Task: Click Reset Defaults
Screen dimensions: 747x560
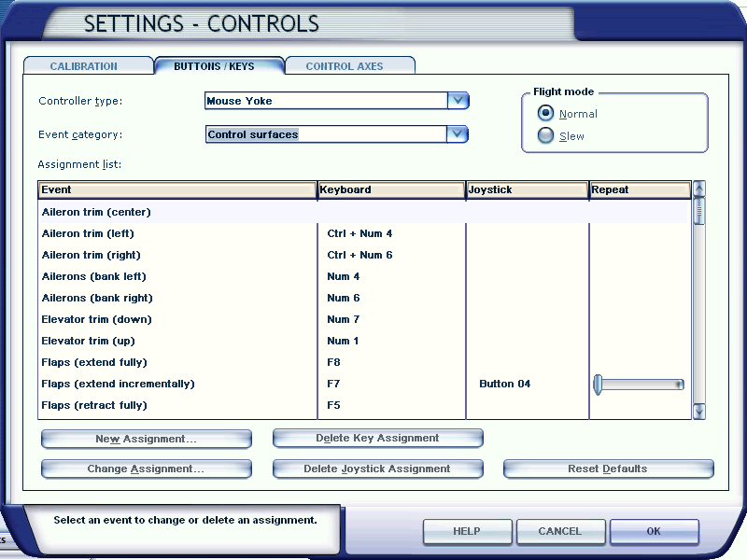Action: [x=609, y=469]
